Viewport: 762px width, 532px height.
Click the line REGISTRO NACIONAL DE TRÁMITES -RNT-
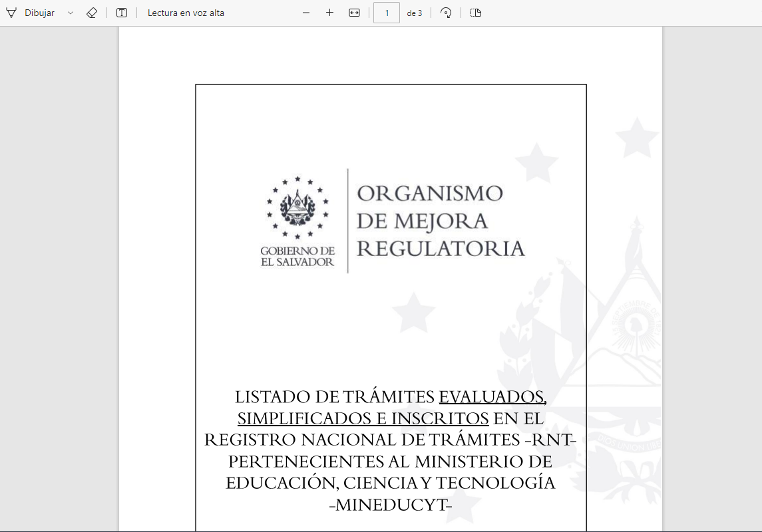[x=390, y=440]
